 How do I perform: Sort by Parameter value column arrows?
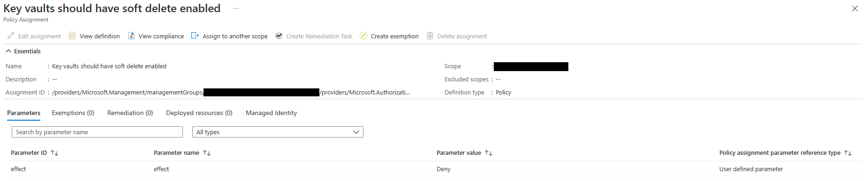pyautogui.click(x=489, y=153)
